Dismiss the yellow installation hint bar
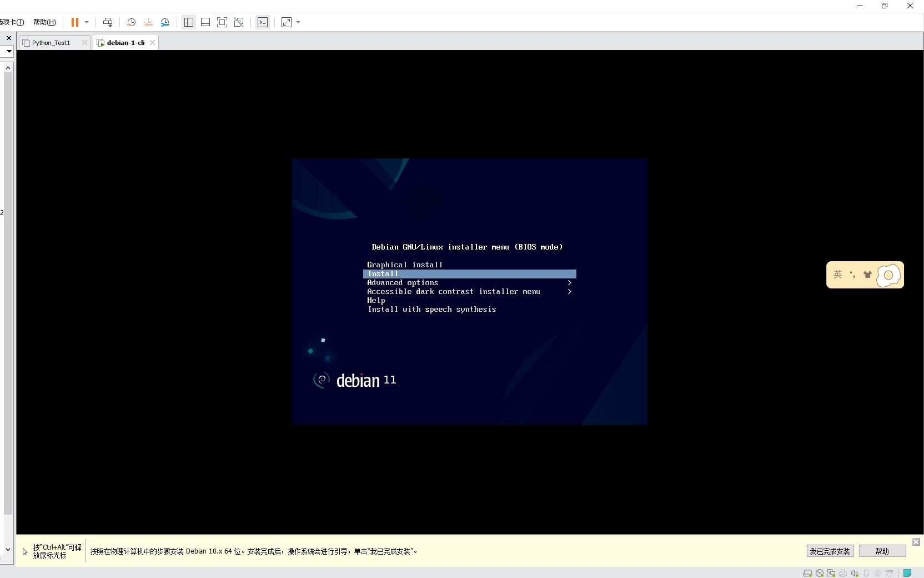Screen dimensions: 924x578 [916, 542]
